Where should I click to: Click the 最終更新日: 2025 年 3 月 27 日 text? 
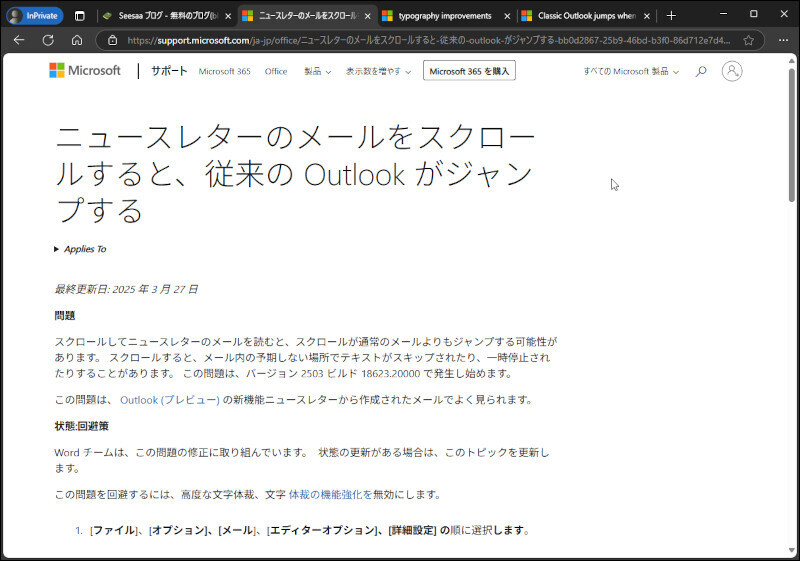[126, 289]
